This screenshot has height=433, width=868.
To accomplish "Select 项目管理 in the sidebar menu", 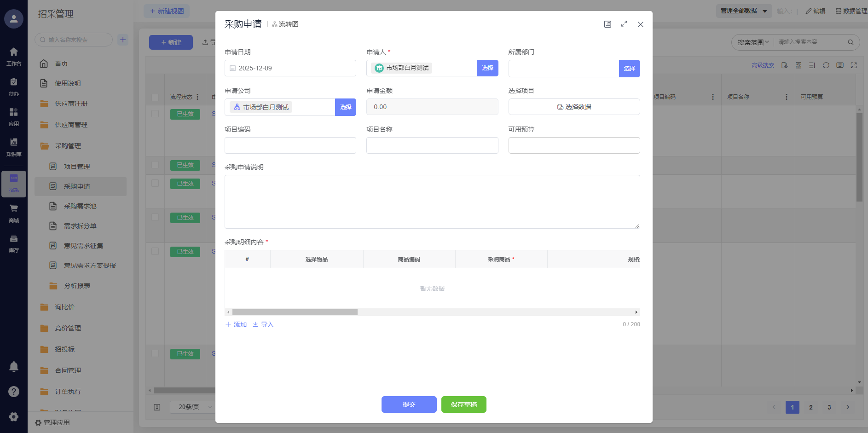I will pos(77,167).
